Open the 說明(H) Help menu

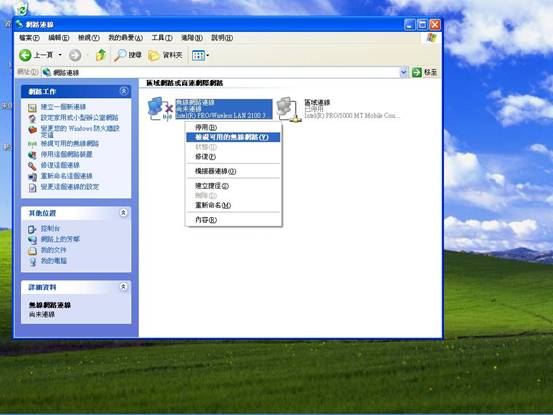click(222, 38)
